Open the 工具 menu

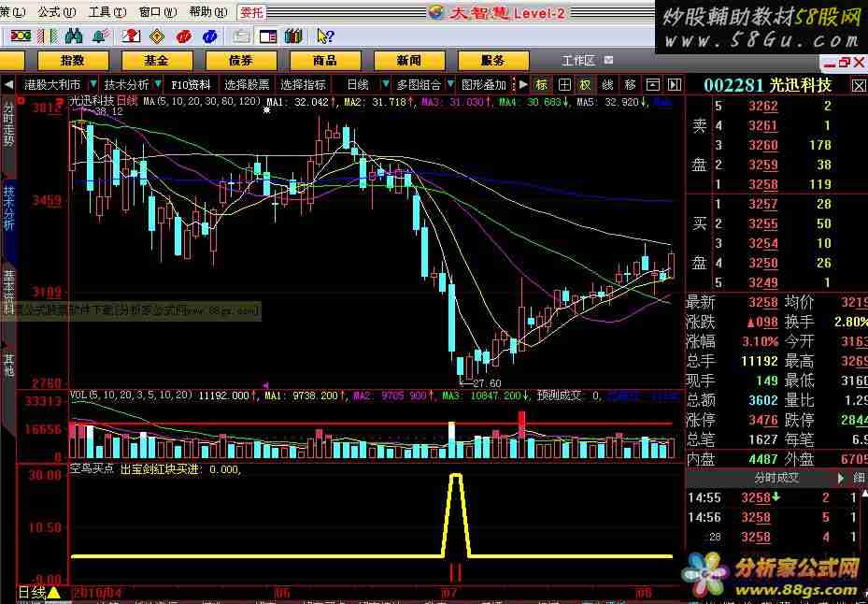tap(107, 11)
